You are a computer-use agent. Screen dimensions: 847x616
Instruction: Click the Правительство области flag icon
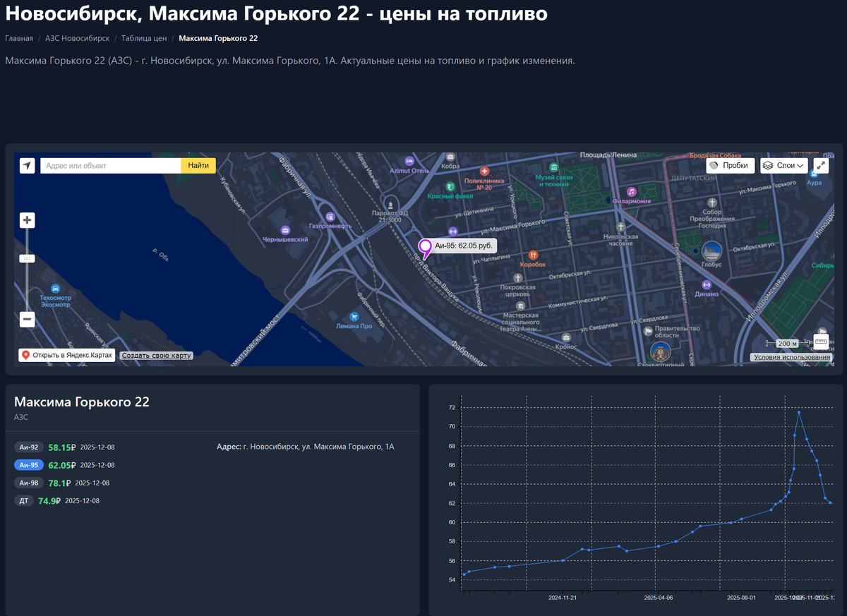648,331
